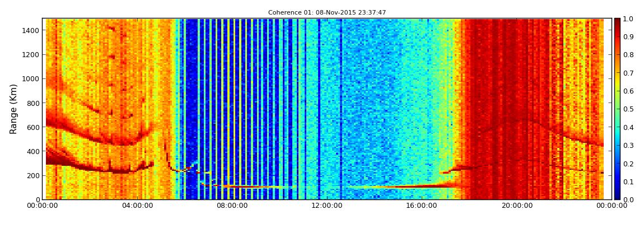Screen dimensions: 644x228
Task: Click the '08:00:00' x-axis tick label
Action: tap(232, 205)
